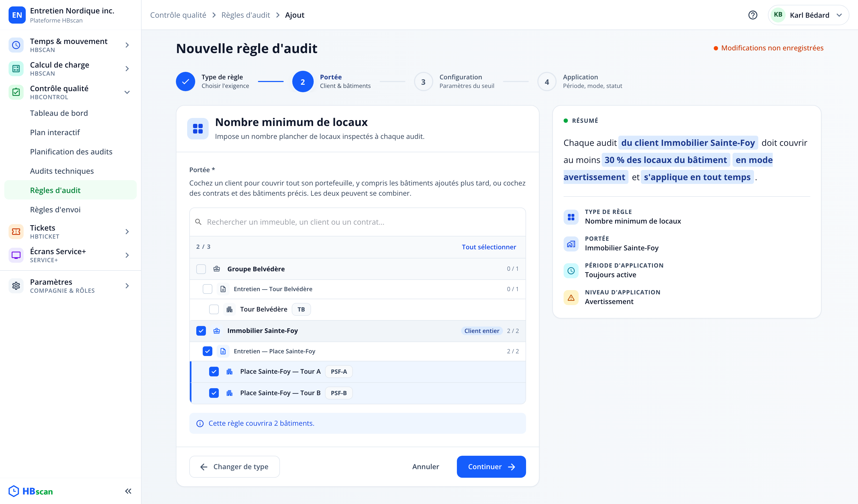858x504 pixels.
Task: Uncheck the Entretien — Place Sainte-Foy checkbox
Action: (207, 351)
